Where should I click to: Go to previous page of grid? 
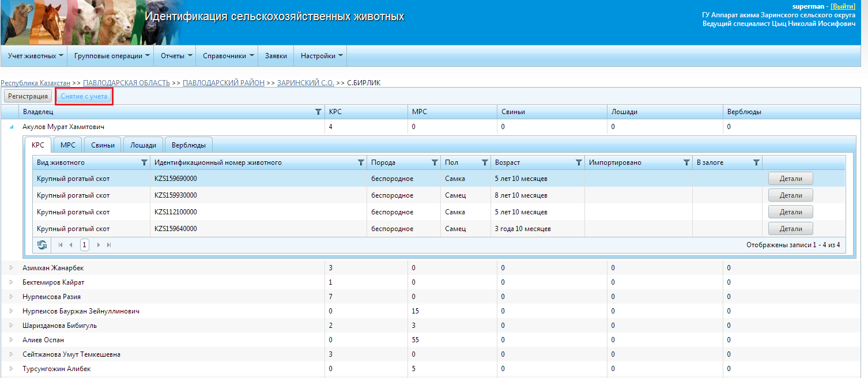71,245
